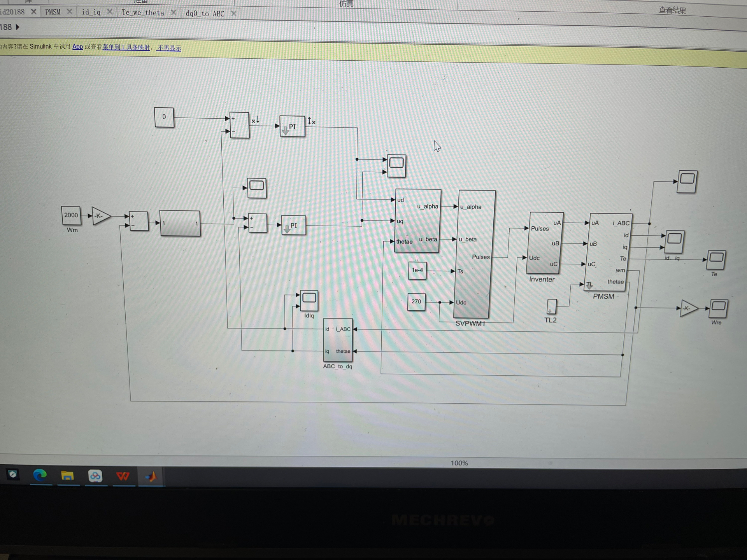The height and width of the screenshot is (560, 747).
Task: Click the Wm constant block showing 2000
Action: coord(71,215)
